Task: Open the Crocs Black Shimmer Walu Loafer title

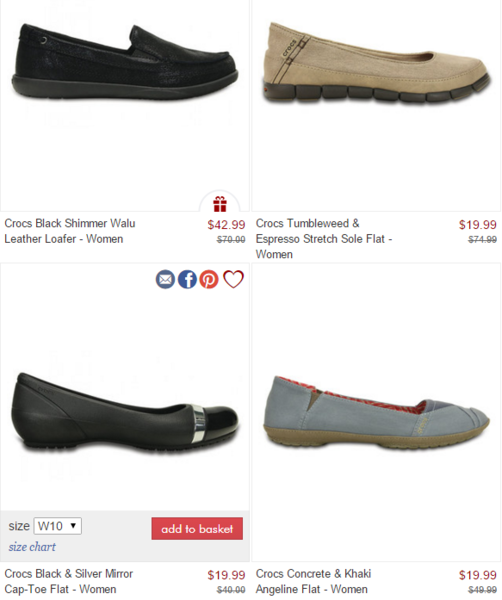Action: pyautogui.click(x=70, y=231)
